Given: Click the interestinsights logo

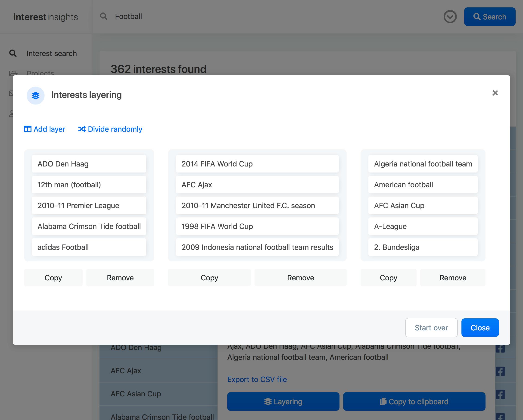Looking at the screenshot, I should (46, 17).
